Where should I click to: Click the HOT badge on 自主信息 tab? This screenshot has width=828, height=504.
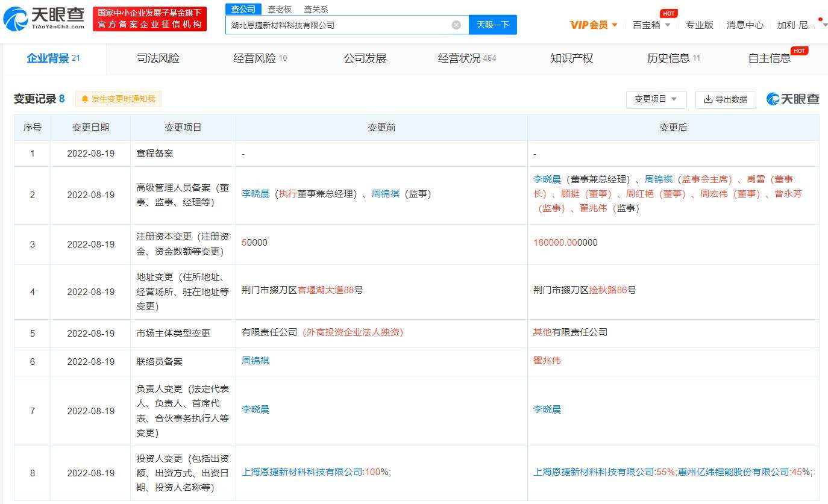[800, 51]
